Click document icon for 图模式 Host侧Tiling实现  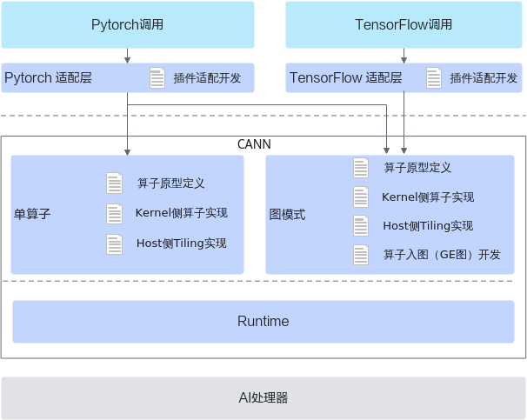pyautogui.click(x=361, y=226)
